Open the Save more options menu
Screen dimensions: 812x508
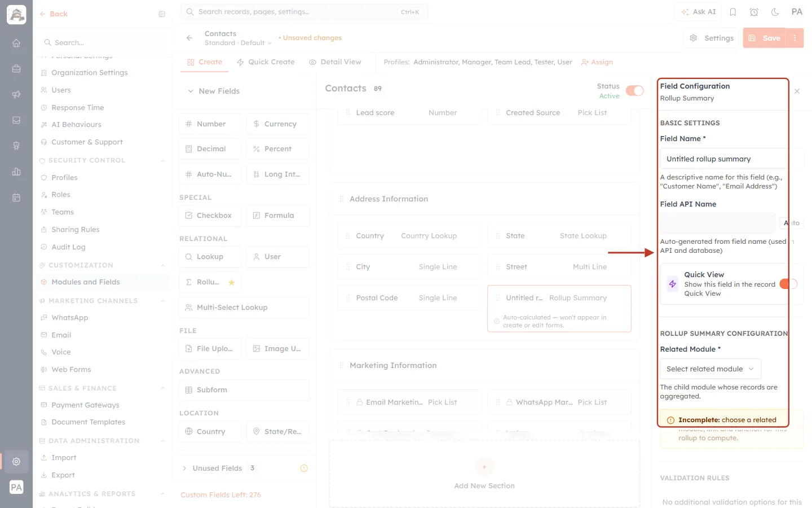coord(795,38)
